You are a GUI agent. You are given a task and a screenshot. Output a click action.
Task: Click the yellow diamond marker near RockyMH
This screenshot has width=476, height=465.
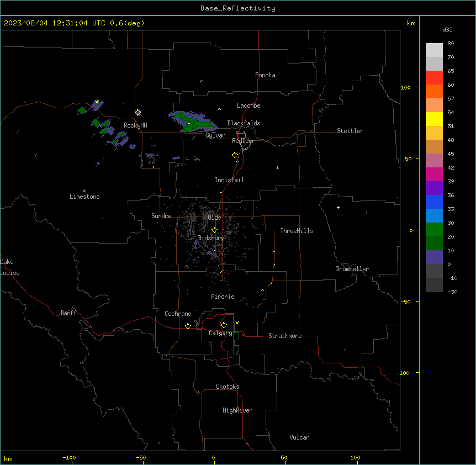[x=138, y=113]
